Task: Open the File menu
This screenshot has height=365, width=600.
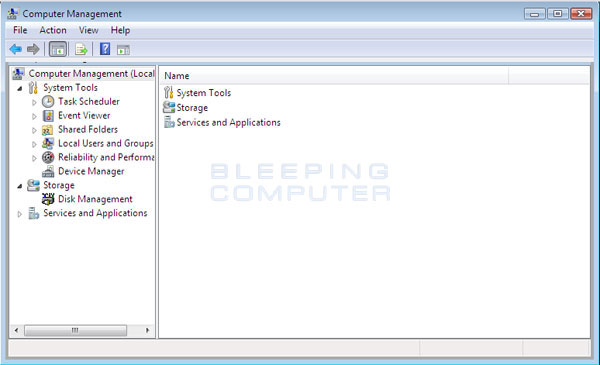Action: click(x=20, y=30)
